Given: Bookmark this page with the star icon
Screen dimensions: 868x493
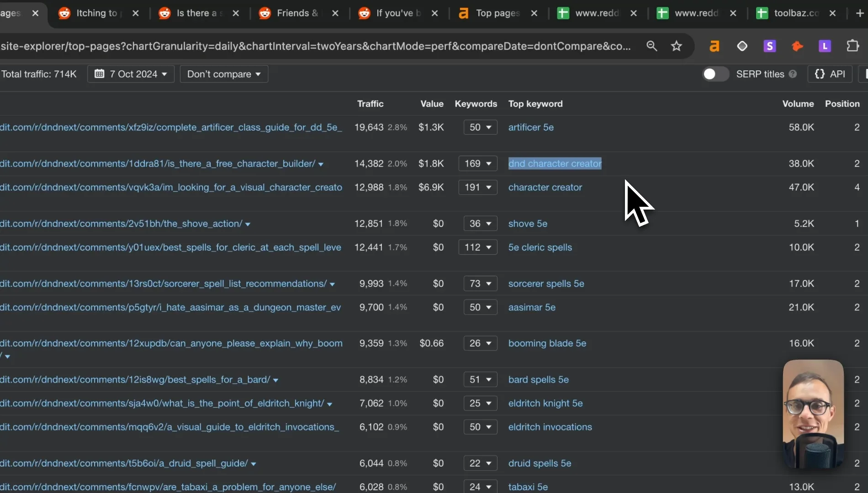Looking at the screenshot, I should [x=677, y=46].
